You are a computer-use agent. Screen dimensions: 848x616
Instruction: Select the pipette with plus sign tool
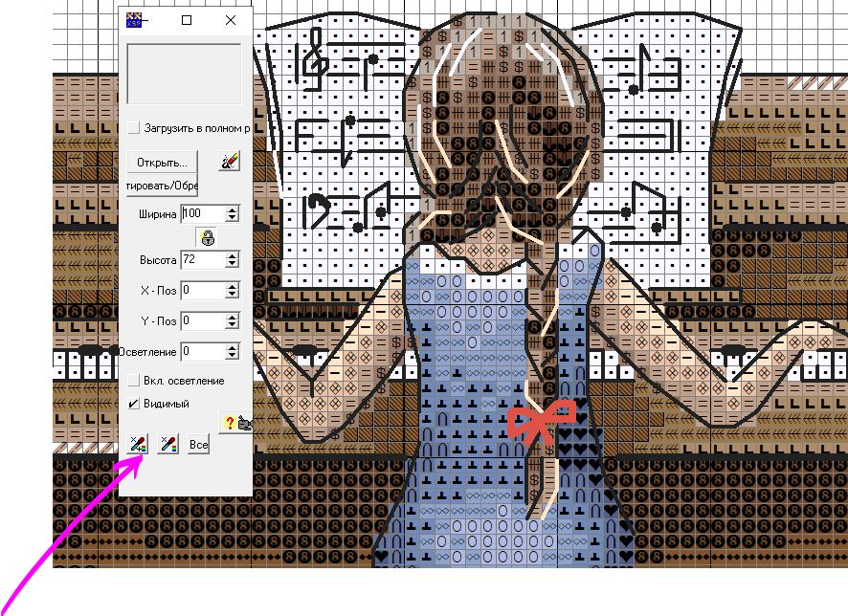(x=138, y=444)
